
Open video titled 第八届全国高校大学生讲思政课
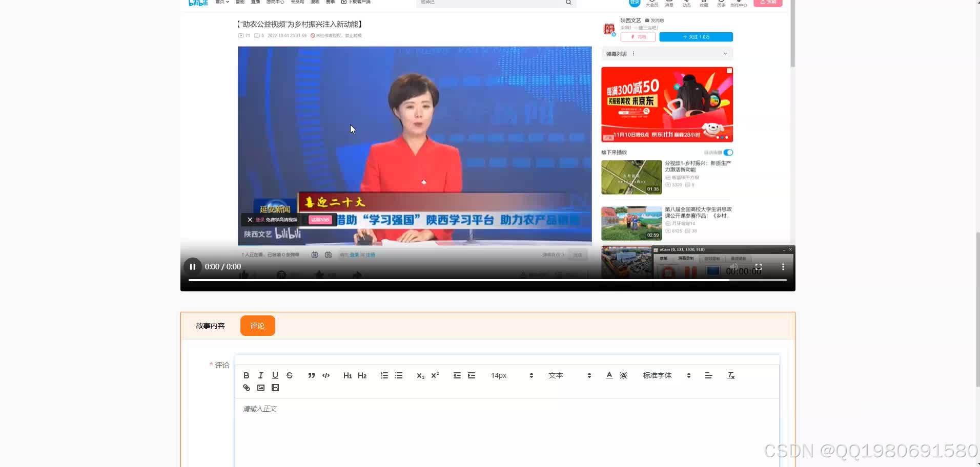click(698, 213)
